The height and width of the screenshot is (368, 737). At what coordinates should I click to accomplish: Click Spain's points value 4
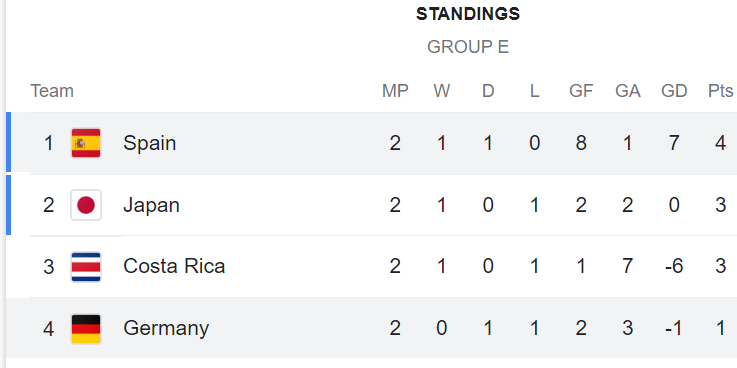click(721, 143)
